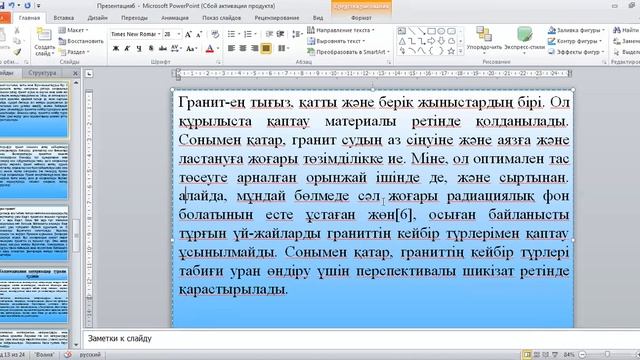Screen dimensions: 640x360
Task: Select the triangle shape
Action: pyautogui.click(x=402, y=41)
